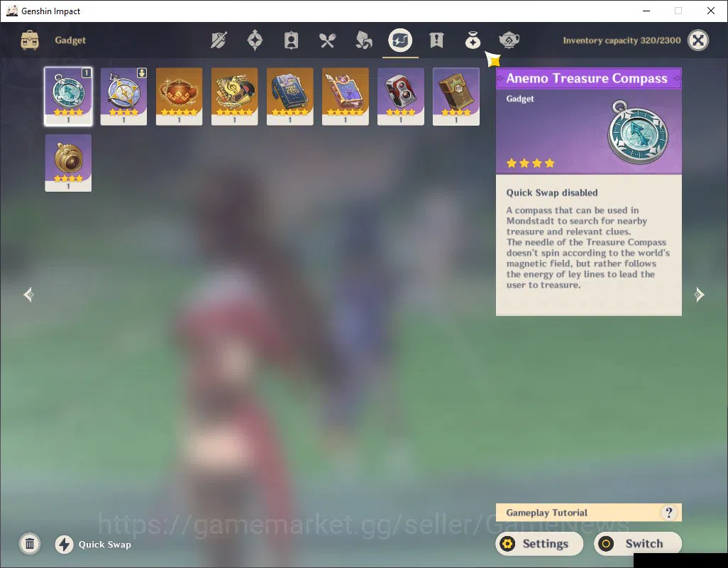Switch to the Artifacts tab
This screenshot has height=568, width=728.
coord(255,40)
